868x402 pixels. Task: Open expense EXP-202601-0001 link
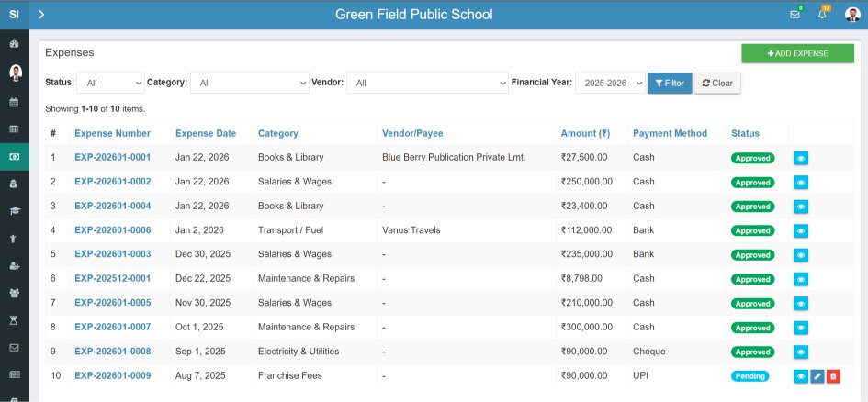[112, 158]
